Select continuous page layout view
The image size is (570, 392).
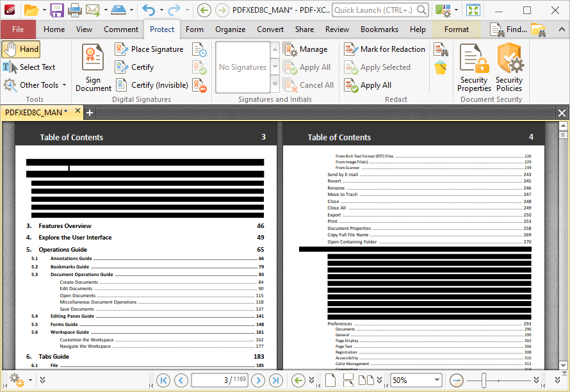(348, 380)
